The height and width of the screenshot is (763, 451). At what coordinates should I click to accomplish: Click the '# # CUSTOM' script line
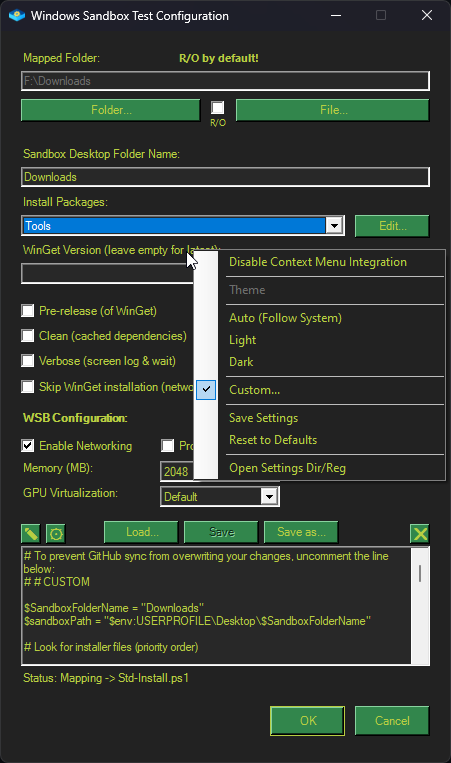point(56,582)
